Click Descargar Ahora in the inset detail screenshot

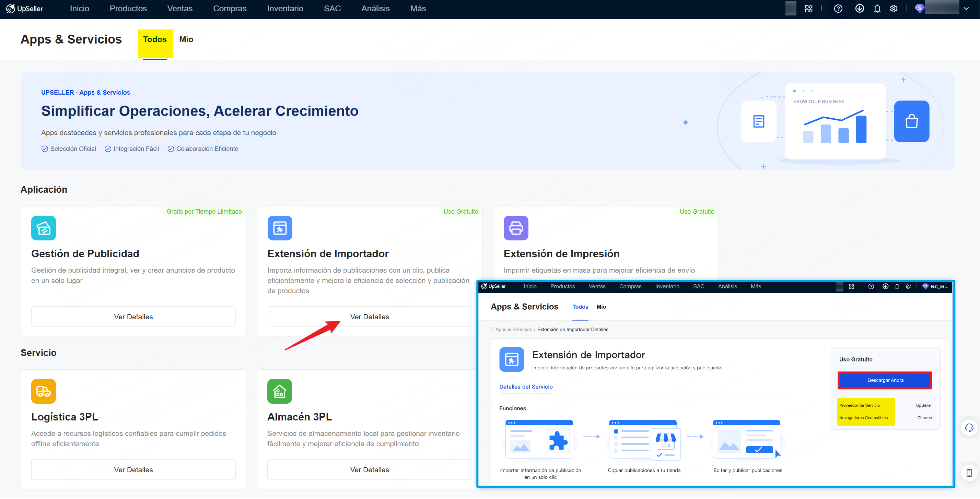click(885, 380)
